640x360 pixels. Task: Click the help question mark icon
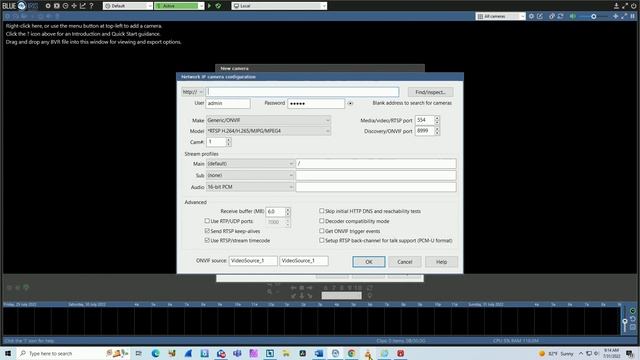91,6
